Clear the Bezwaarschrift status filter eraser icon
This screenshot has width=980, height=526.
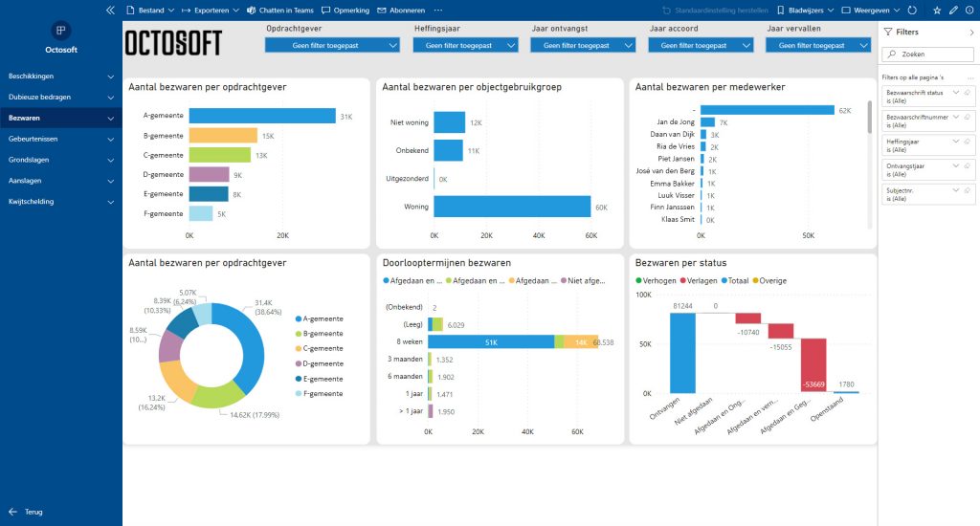(x=967, y=93)
